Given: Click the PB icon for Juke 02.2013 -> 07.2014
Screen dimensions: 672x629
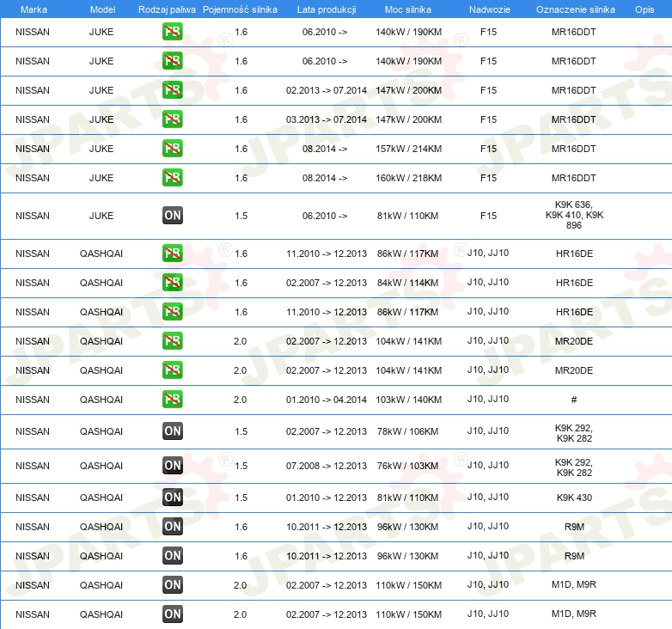Looking at the screenshot, I should point(173,90).
